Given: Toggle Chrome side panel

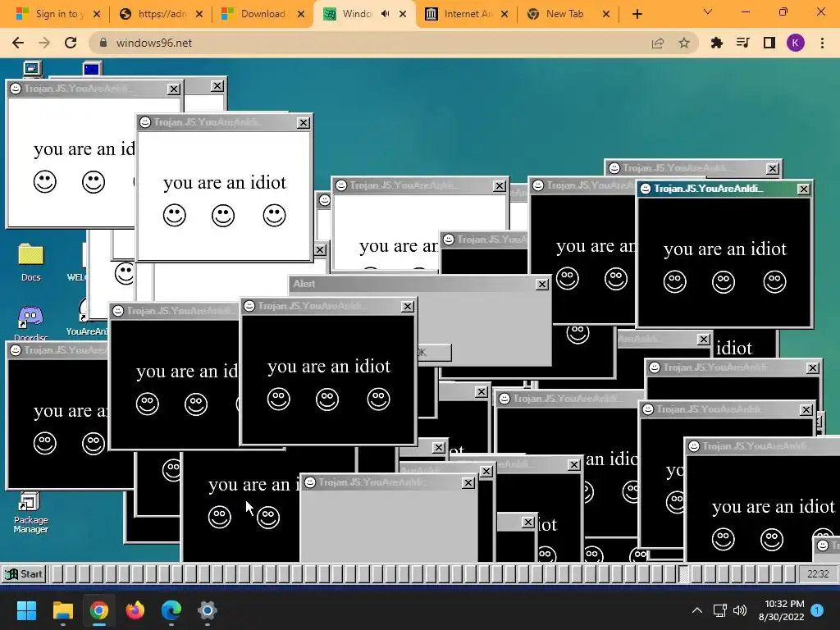Looking at the screenshot, I should tap(769, 43).
